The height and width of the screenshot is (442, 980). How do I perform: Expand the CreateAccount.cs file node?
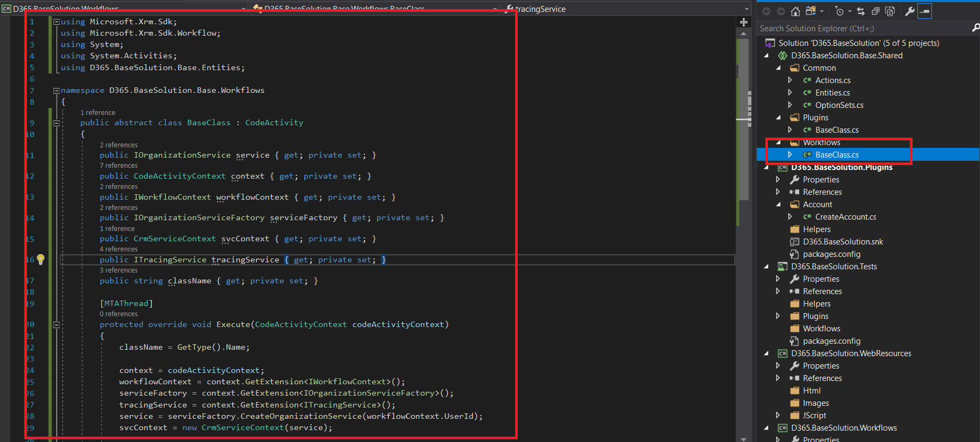pos(790,217)
